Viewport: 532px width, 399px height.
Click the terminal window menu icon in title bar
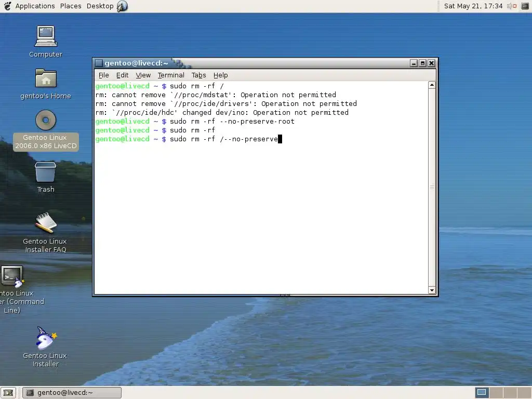(x=99, y=63)
